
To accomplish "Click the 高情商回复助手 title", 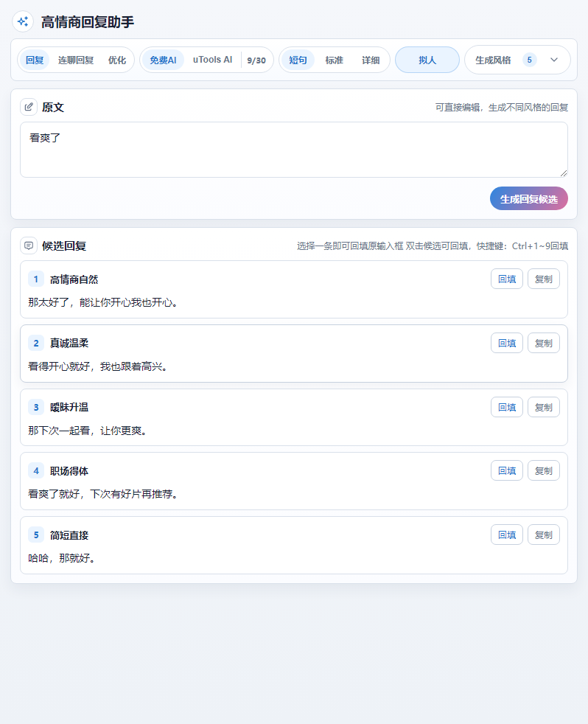I will coord(88,21).
